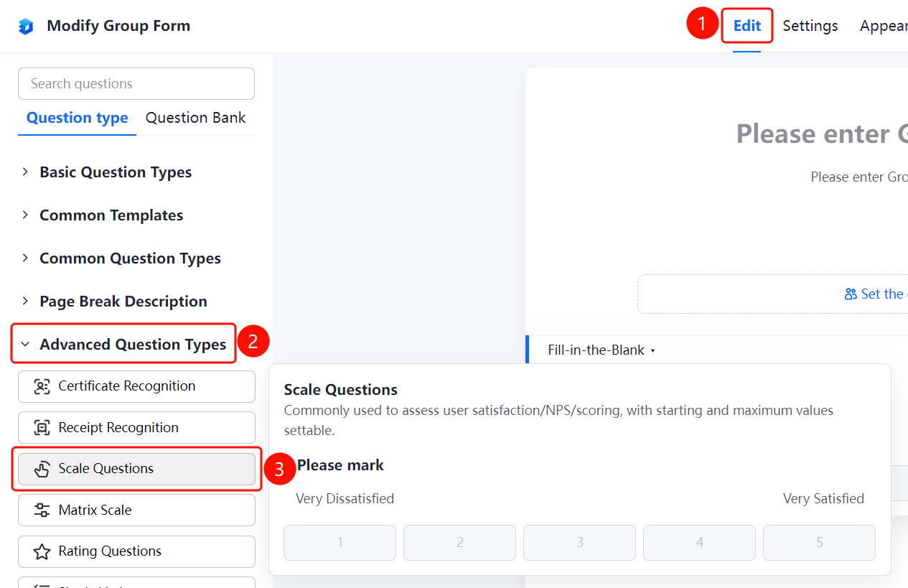Image resolution: width=908 pixels, height=588 pixels.
Task: Open the Fill-in-the-Blank type dropdown
Action: (602, 350)
